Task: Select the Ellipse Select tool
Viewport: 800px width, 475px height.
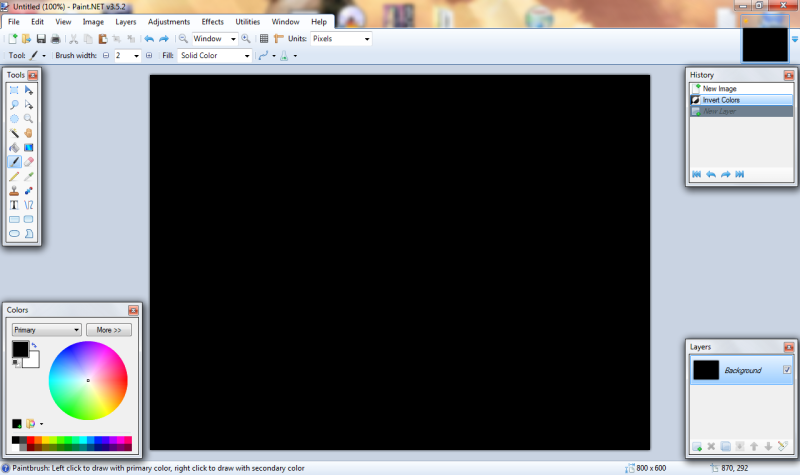Action: 14,119
